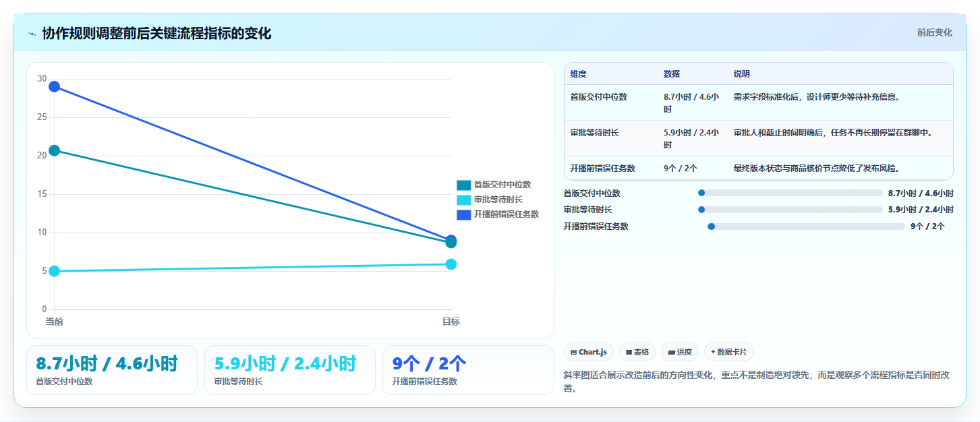Toggle the 首版交付中位数 legend swatch
980x422 pixels.
[463, 185]
